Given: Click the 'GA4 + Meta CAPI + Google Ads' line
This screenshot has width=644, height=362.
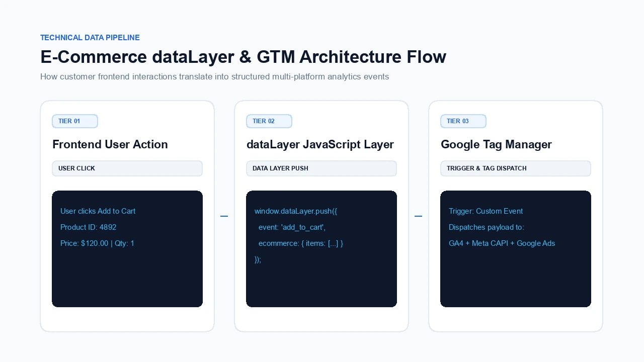Looking at the screenshot, I should click(x=502, y=243).
